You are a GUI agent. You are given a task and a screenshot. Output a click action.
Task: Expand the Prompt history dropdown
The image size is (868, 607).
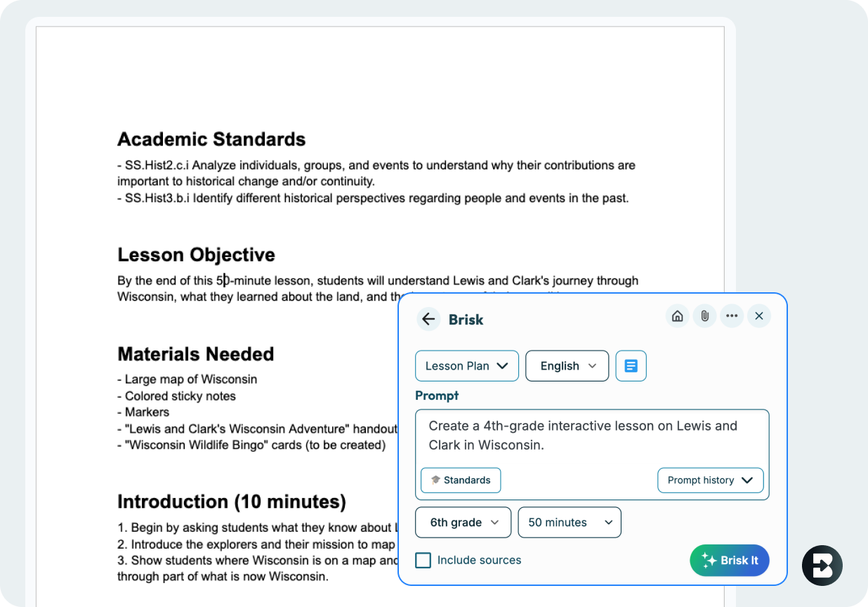click(710, 481)
